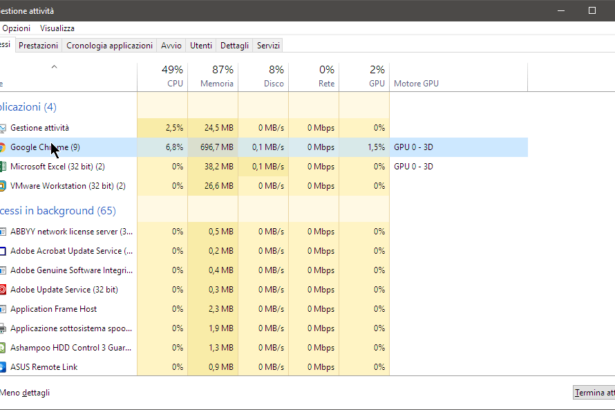Switch to Cronologia applicazioni tab
The image size is (615, 410).
tap(110, 45)
